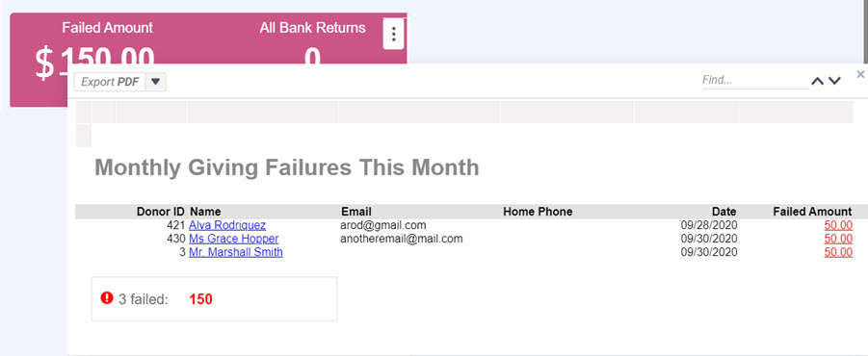Viewport: 868px width, 356px height.
Task: Close the report viewer panel
Action: tap(860, 74)
